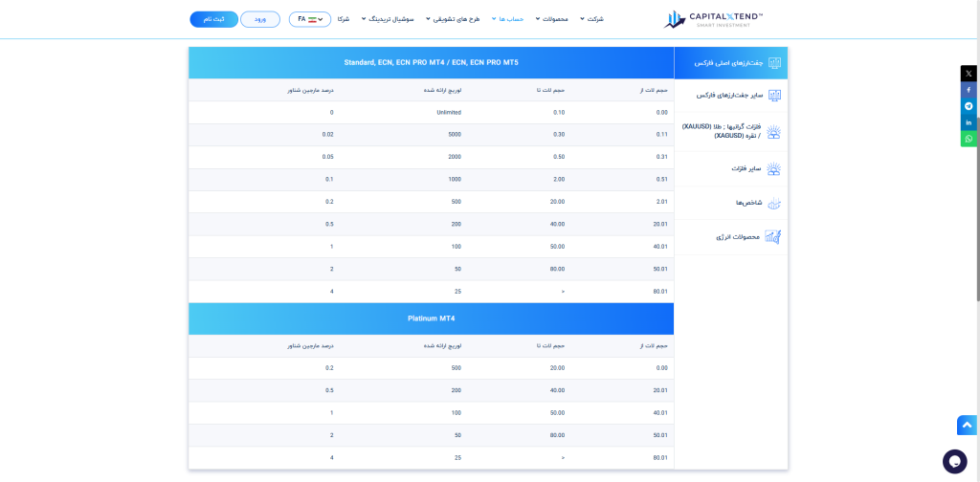The width and height of the screenshot is (980, 482).
Task: Share page on X (Twitter) icon
Action: pyautogui.click(x=969, y=73)
